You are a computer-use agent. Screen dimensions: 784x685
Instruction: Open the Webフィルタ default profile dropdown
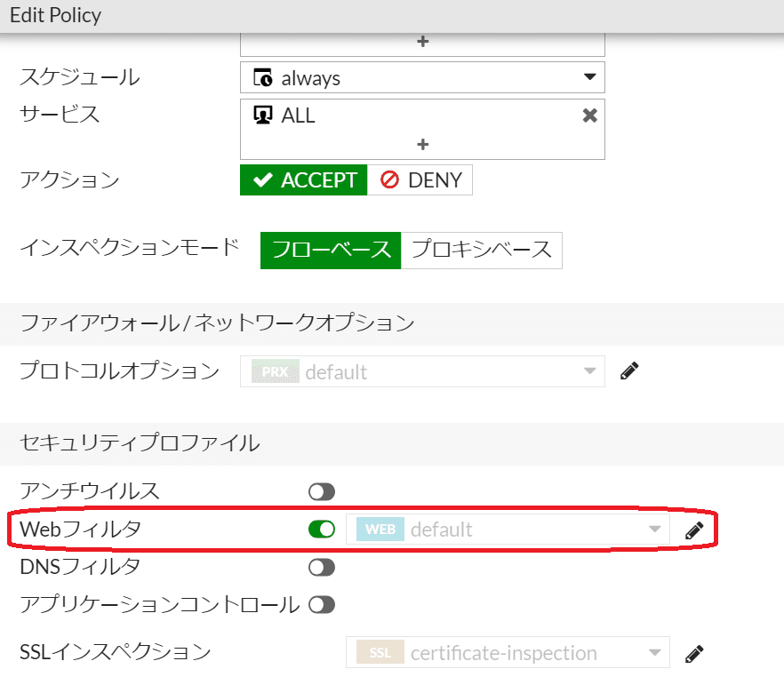tap(508, 530)
